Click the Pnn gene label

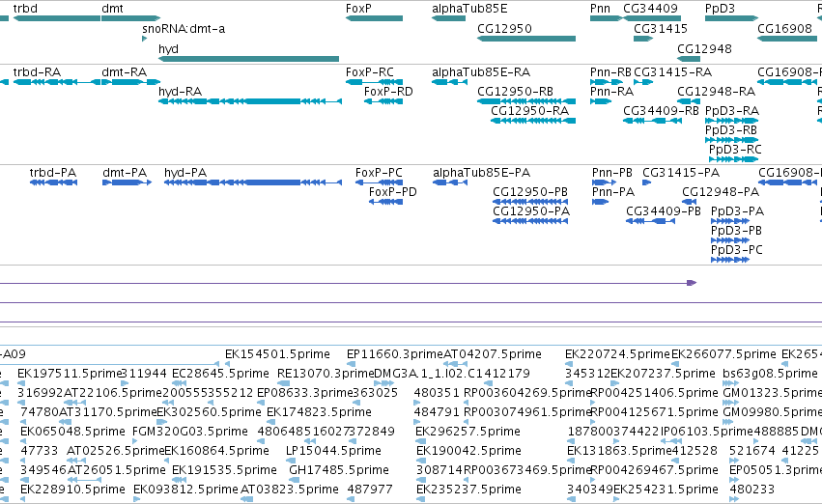(600, 9)
